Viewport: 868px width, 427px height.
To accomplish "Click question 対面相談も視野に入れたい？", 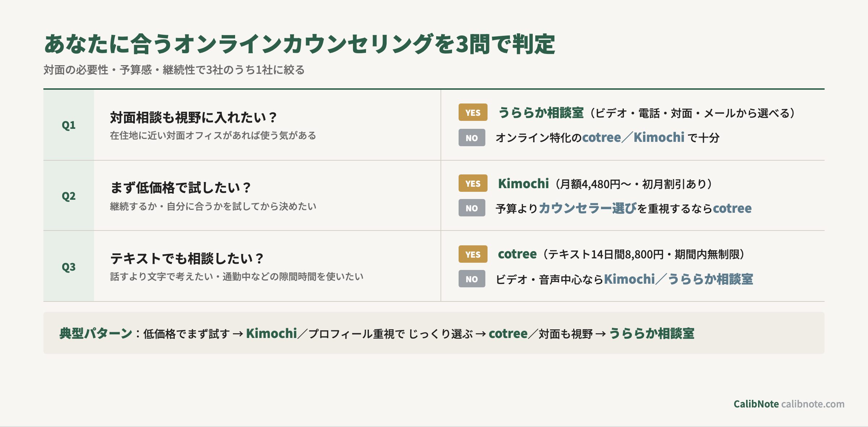I will coord(193,117).
